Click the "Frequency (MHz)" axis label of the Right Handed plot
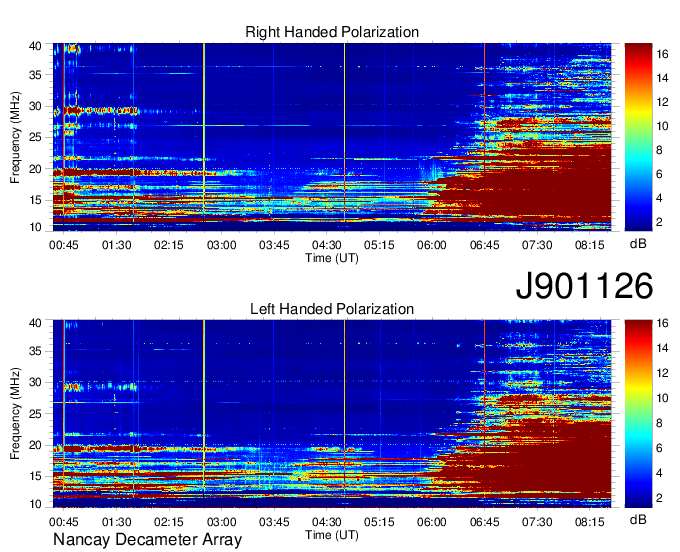This screenshot has width=680, height=552. tap(15, 137)
